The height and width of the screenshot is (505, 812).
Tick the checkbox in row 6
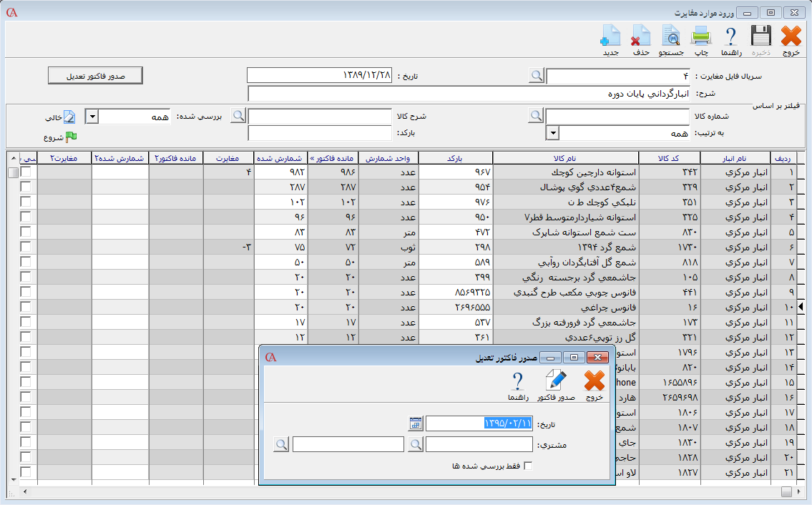pyautogui.click(x=26, y=247)
